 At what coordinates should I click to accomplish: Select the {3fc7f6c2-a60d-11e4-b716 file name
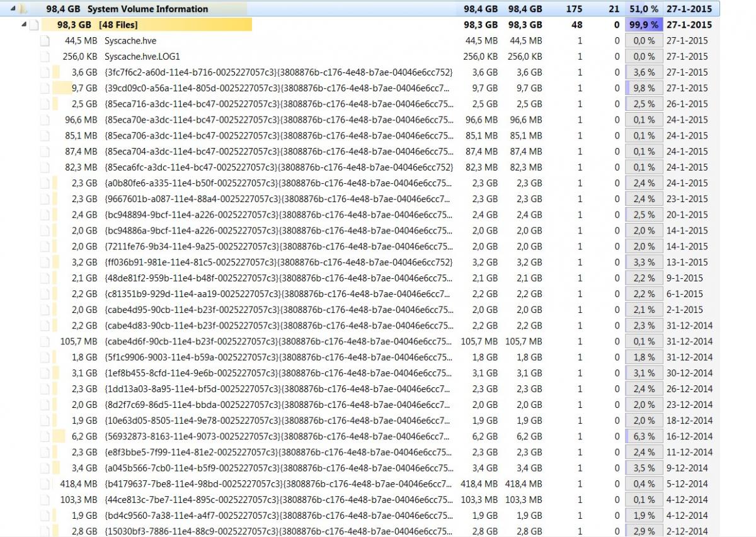pos(278,72)
